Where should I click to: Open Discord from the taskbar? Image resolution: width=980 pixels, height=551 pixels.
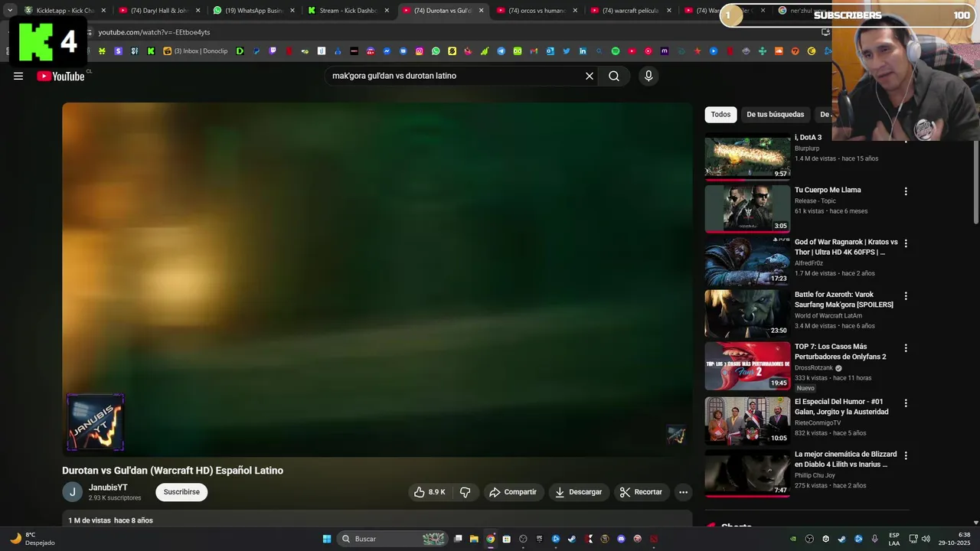621,539
